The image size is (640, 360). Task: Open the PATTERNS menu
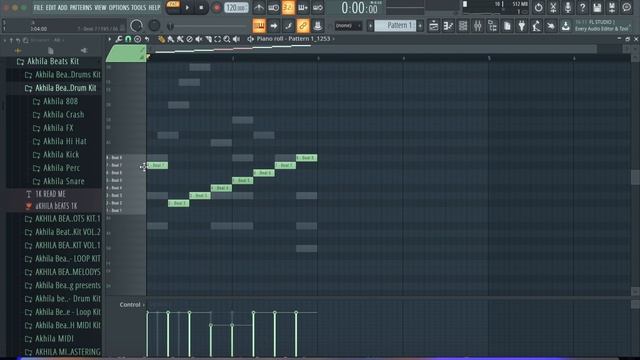(x=81, y=7)
